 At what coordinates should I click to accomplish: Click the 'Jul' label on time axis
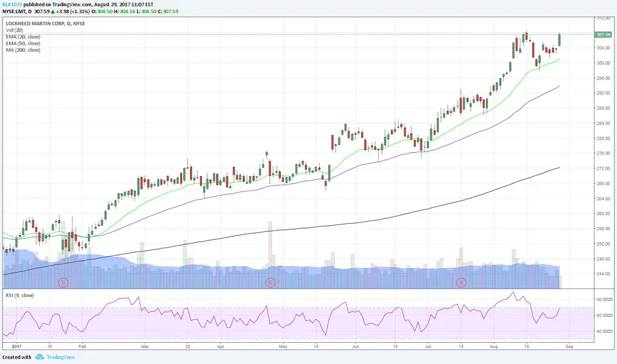[428, 347]
